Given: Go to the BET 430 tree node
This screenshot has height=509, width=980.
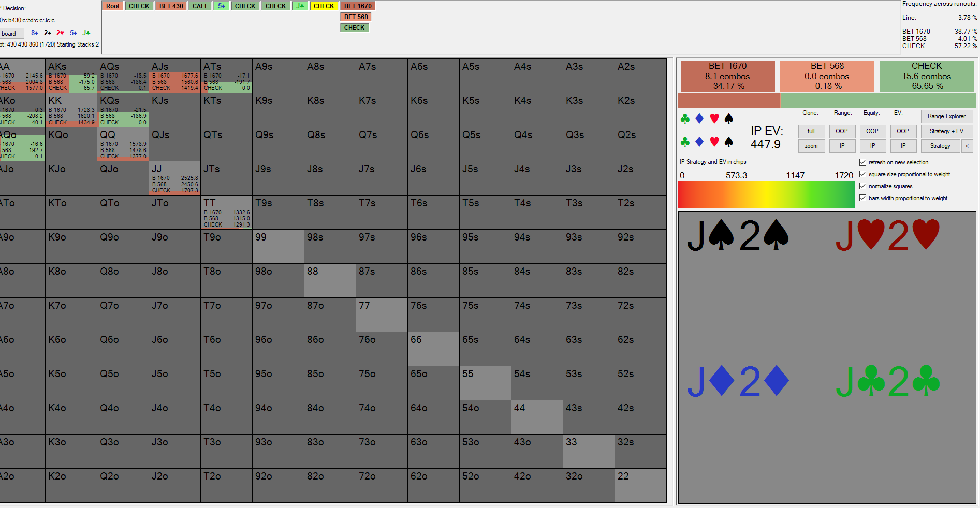Looking at the screenshot, I should (171, 6).
